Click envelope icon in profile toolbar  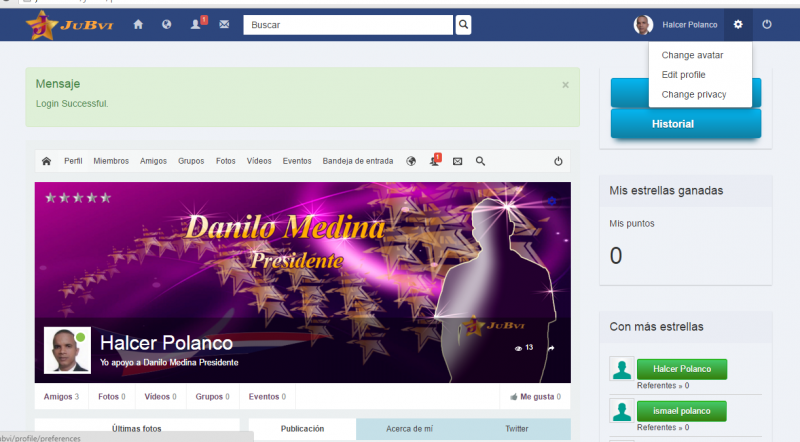(x=458, y=161)
